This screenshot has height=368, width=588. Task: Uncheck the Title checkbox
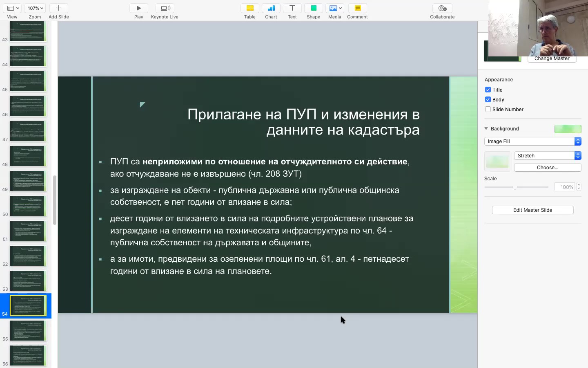tap(488, 90)
